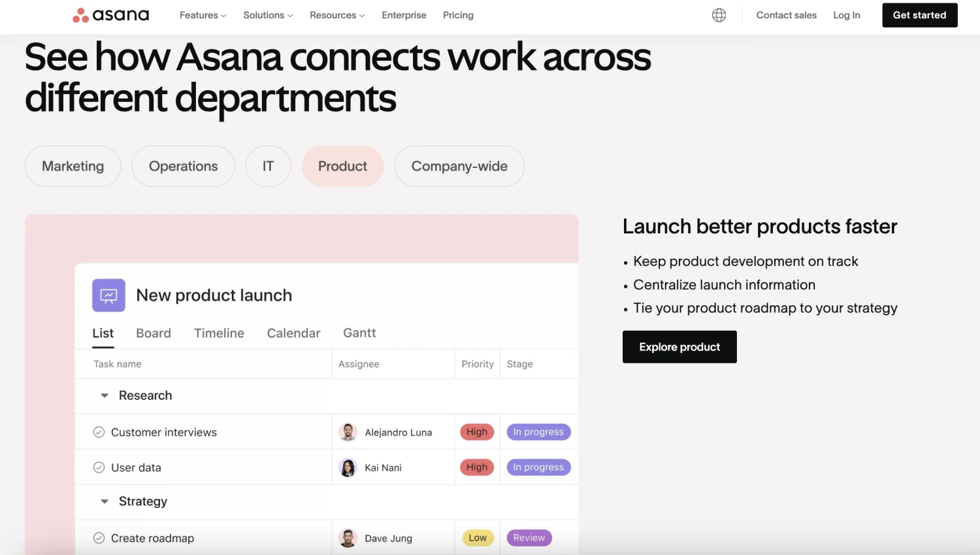The image size is (980, 555).
Task: Click Keep product development on track bullet
Action: [x=745, y=261]
